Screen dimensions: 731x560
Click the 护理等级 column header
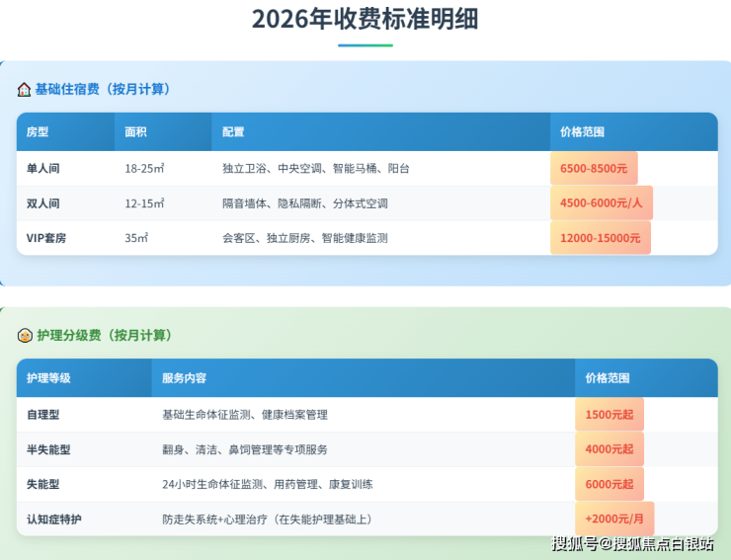tap(48, 378)
